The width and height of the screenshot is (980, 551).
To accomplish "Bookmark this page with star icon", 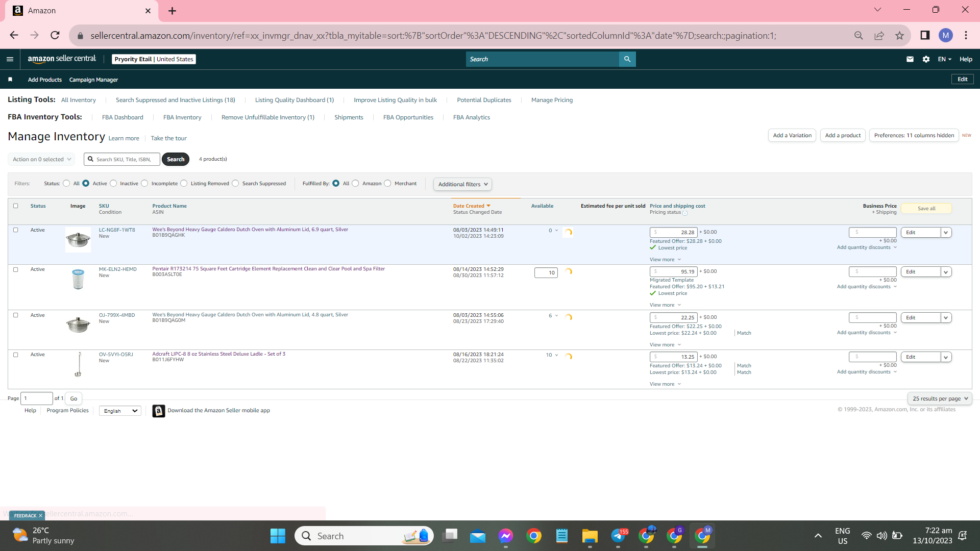I will click(x=899, y=35).
